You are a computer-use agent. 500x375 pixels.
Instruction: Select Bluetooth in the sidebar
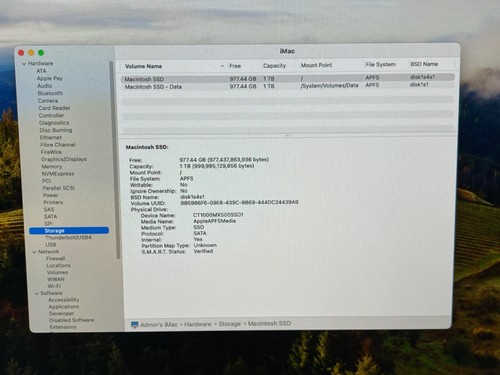point(50,93)
